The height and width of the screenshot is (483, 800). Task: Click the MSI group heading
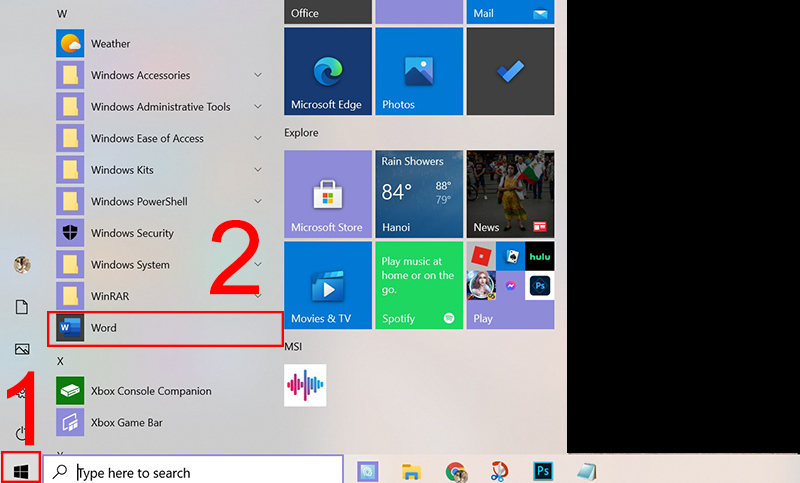[x=293, y=346]
